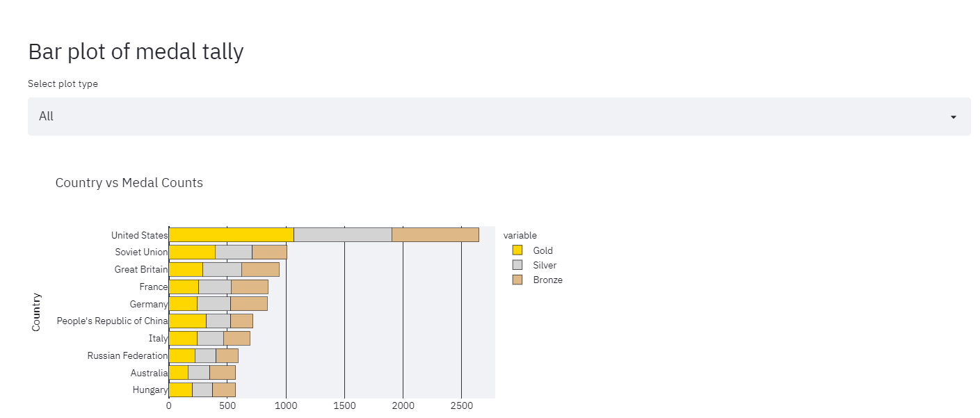Click the 'variable' legend title

(x=520, y=235)
